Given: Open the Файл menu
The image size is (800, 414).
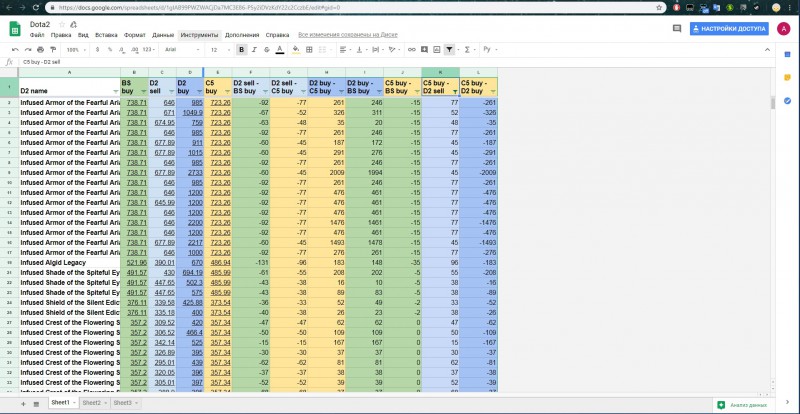Looking at the screenshot, I should coord(37,35).
